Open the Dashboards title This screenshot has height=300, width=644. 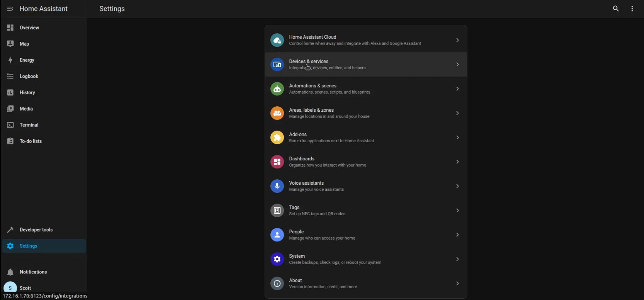pyautogui.click(x=302, y=159)
